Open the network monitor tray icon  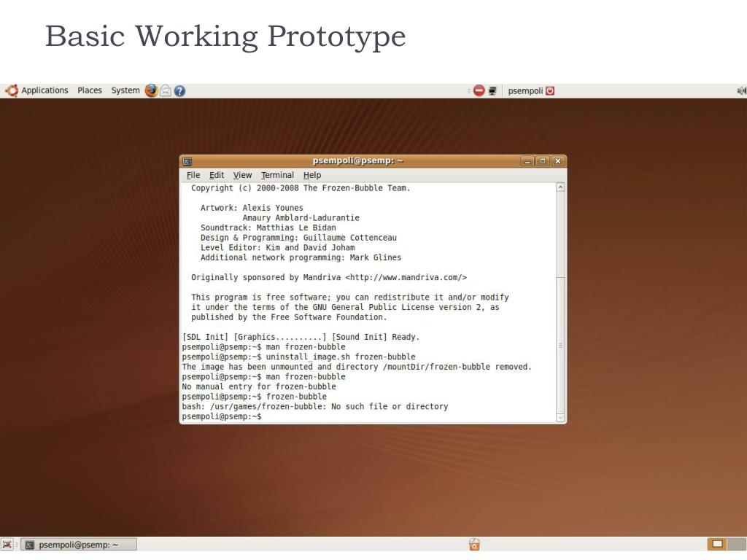tap(492, 90)
